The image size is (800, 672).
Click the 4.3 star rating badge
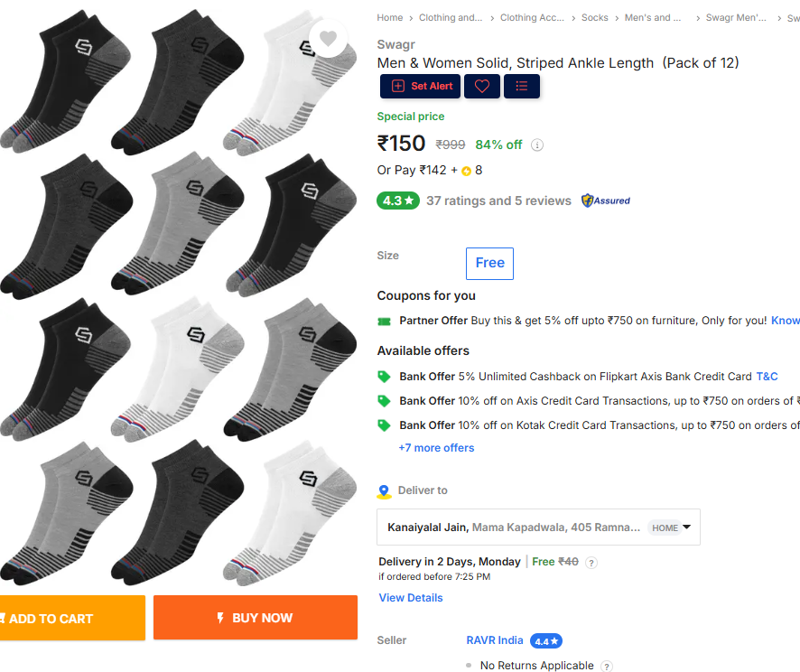click(398, 201)
